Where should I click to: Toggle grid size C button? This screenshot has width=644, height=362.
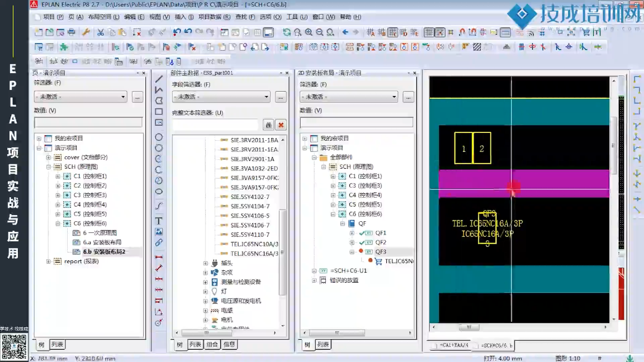[392, 32]
